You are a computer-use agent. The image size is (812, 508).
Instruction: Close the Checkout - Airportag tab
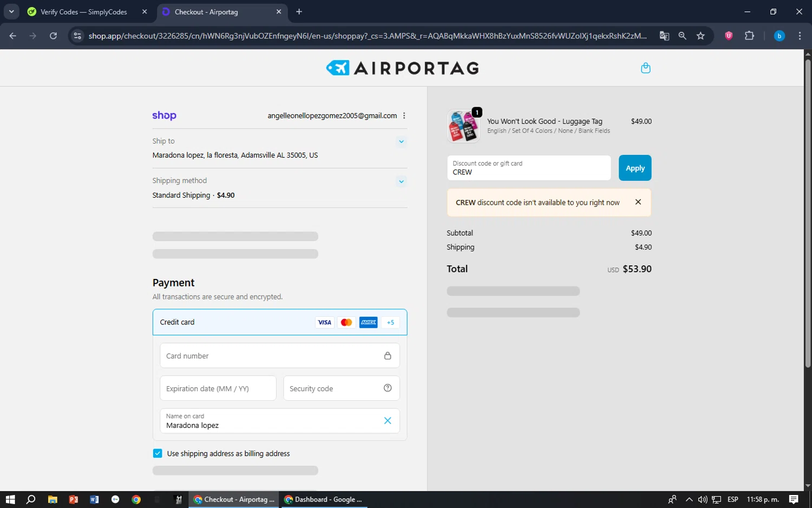(x=279, y=12)
